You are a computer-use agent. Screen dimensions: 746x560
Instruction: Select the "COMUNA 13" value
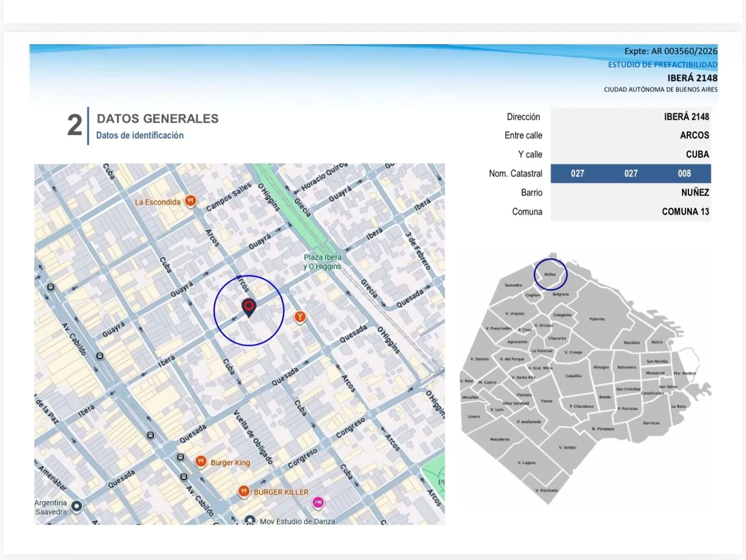(685, 211)
